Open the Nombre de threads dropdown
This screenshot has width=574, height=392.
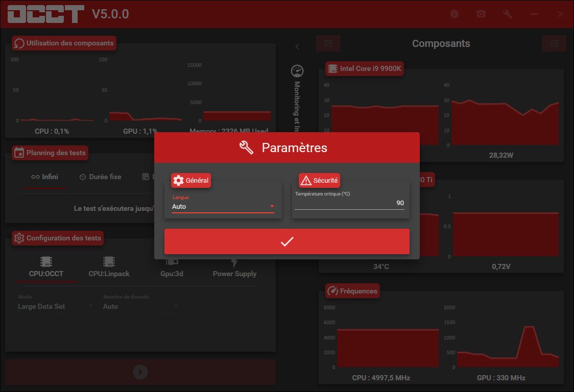140,306
